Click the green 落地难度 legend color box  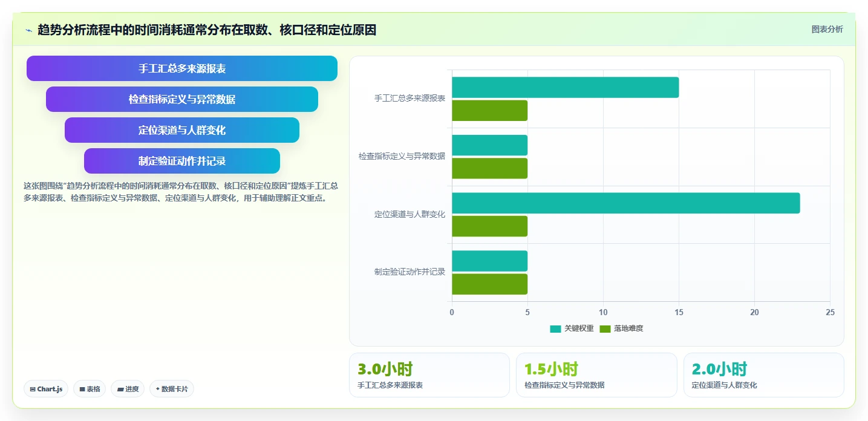click(x=605, y=328)
